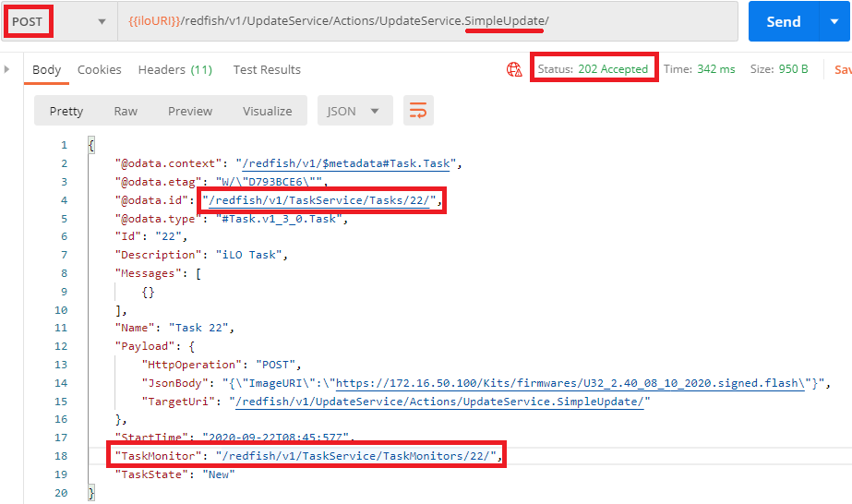Select the Raw view mode
Screen dimensions: 852x504
(126, 111)
